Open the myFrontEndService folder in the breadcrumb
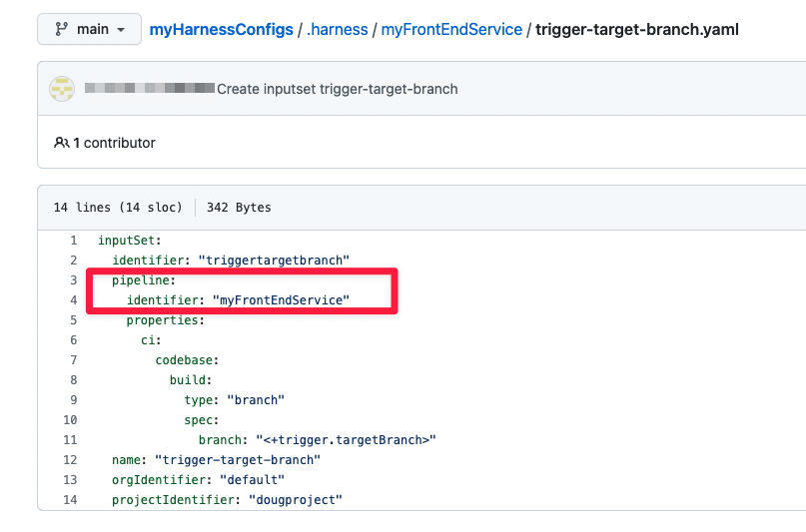The height and width of the screenshot is (532, 806). 452,29
